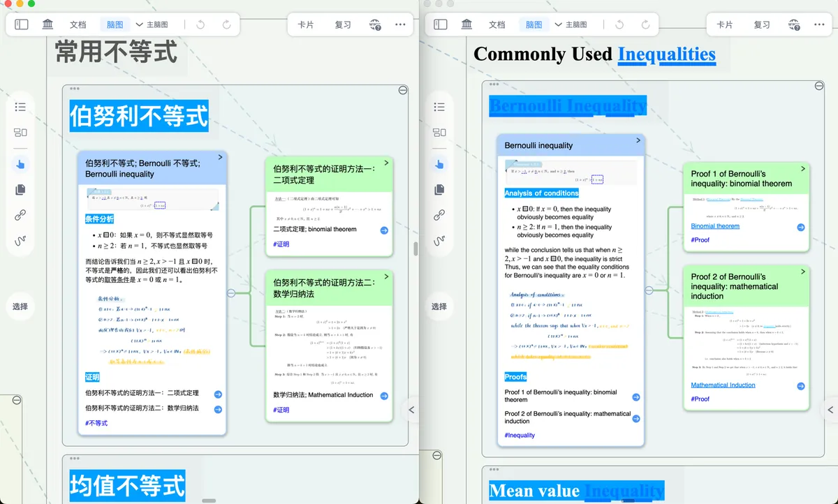Open 卡片 view in left window
Screen dimensions: 838x504
(x=306, y=24)
